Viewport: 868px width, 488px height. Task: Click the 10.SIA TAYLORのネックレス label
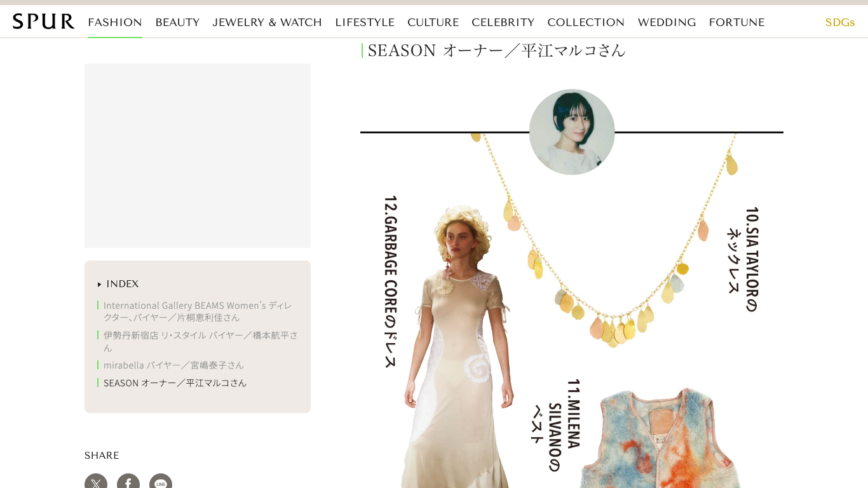743,259
